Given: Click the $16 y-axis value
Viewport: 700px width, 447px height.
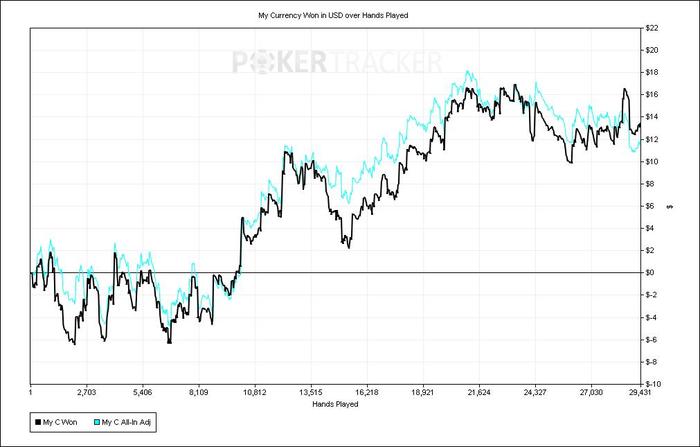Looking at the screenshot, I should coord(651,95).
